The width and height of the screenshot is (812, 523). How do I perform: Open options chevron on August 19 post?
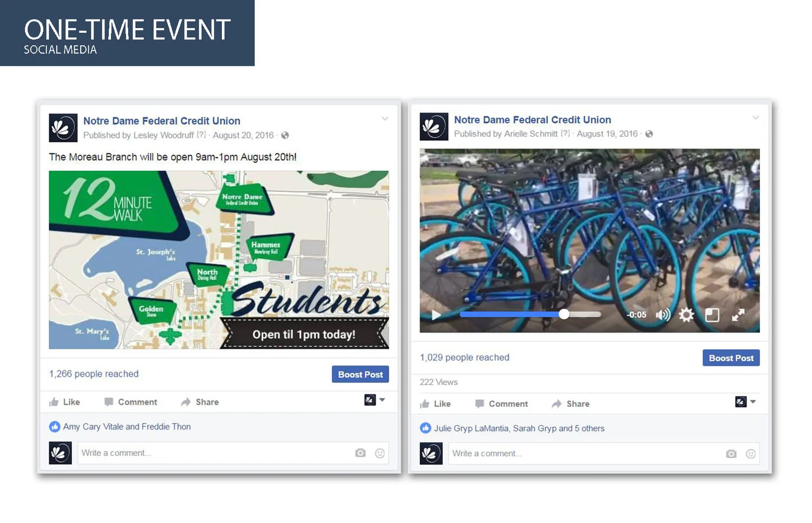[756, 117]
